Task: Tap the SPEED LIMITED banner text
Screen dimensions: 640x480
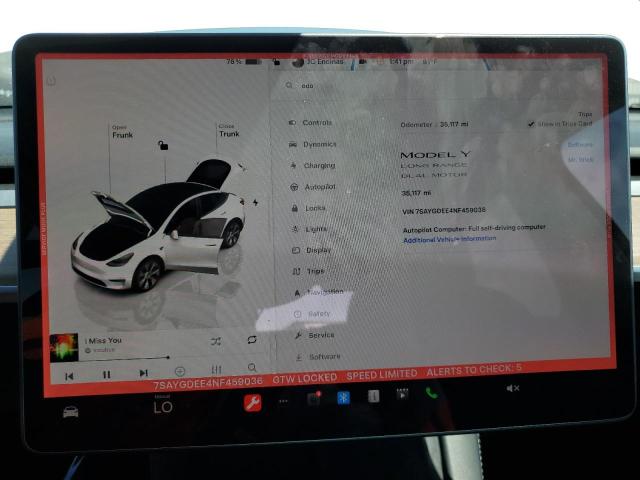Action: [x=382, y=374]
